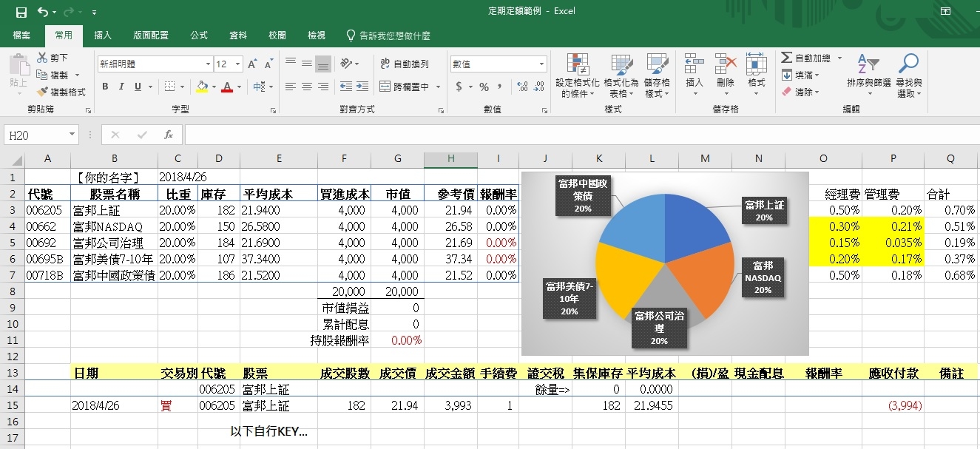980x449 pixels.
Task: Open the fill color dropdown arrow
Action: coord(214,87)
